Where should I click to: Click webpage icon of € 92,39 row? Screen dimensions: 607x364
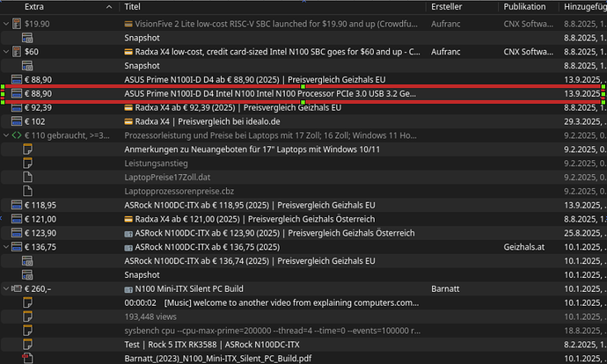pos(16,107)
